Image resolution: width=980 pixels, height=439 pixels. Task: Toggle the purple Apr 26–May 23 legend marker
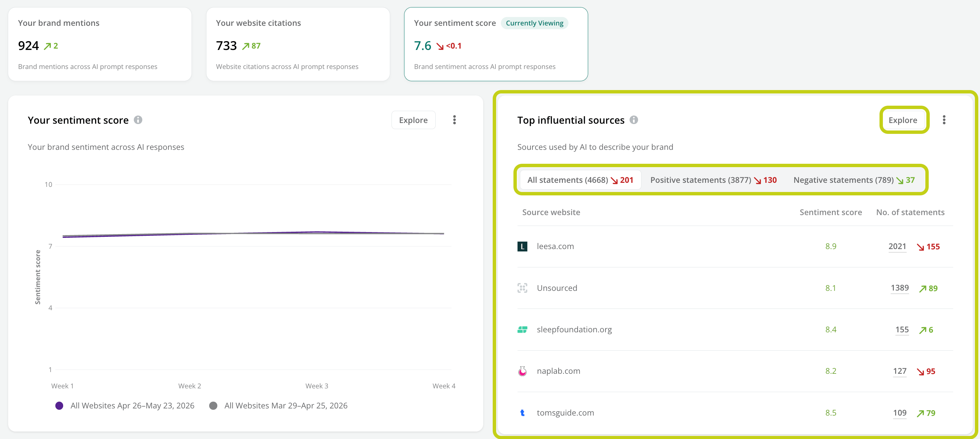coord(59,405)
